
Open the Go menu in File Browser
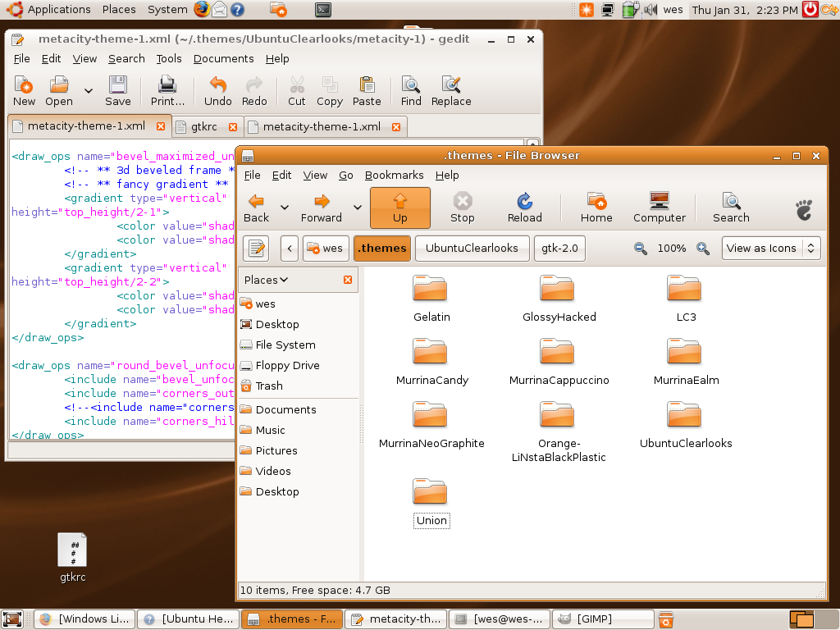point(345,176)
